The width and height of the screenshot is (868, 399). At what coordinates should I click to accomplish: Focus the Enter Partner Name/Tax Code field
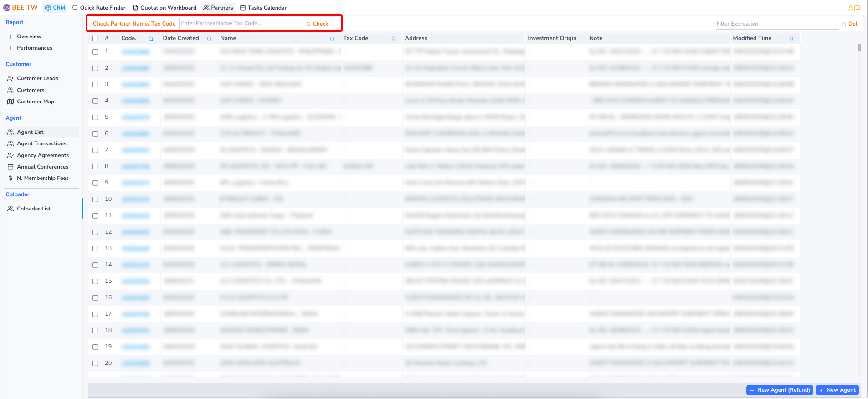click(240, 23)
